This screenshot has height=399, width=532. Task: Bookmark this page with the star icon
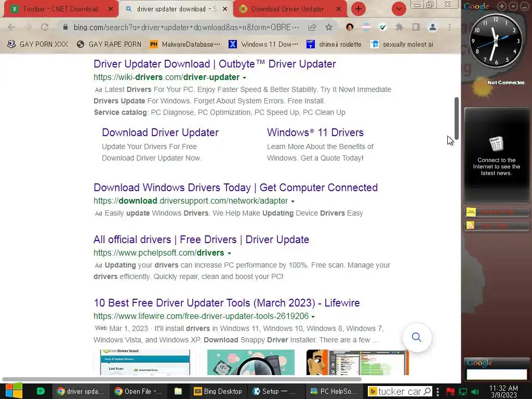[328, 27]
